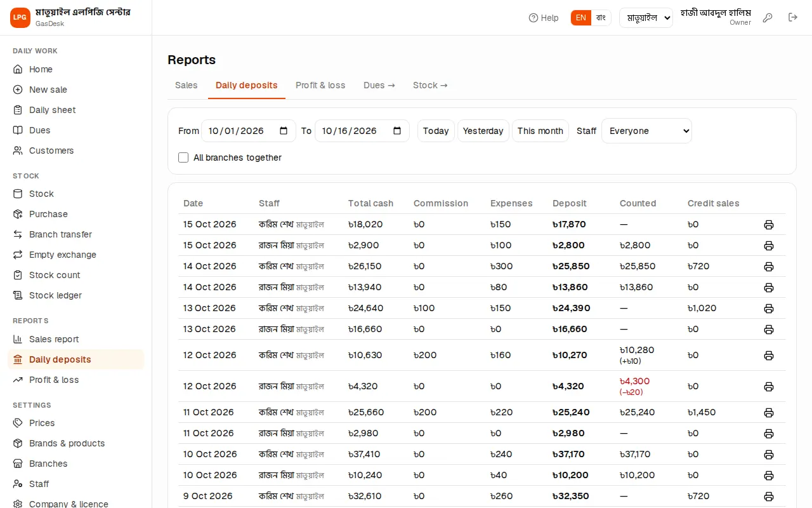Open Home from the sidebar
The width and height of the screenshot is (812, 508).
76,69
